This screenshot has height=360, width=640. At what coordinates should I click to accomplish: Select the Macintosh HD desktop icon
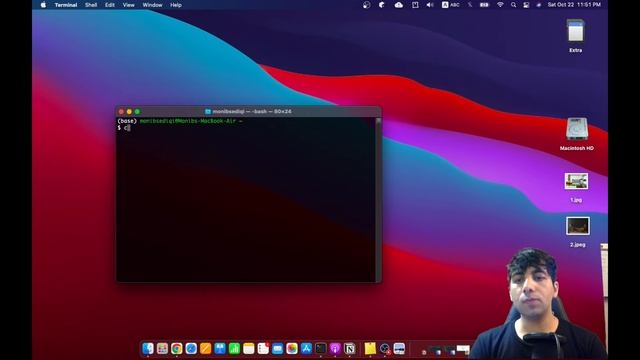tap(577, 129)
